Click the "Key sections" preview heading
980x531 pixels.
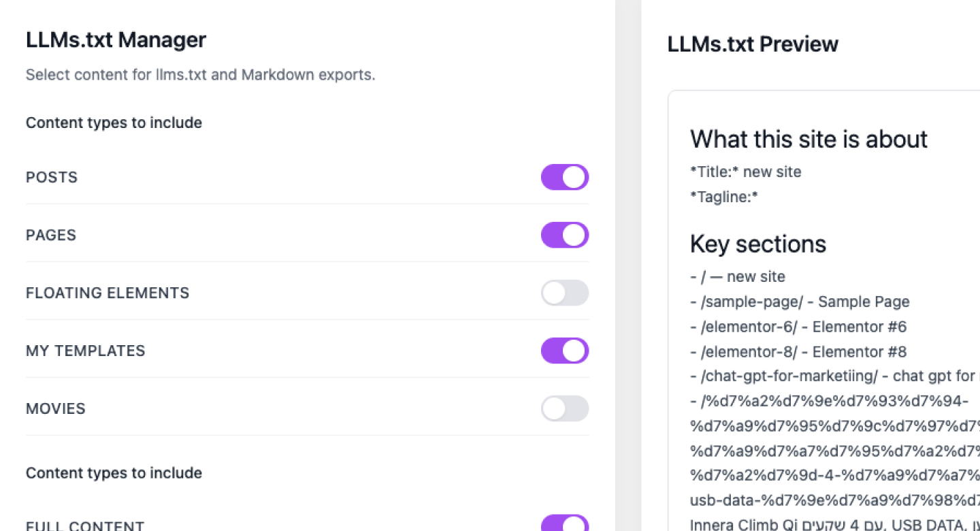[x=758, y=244]
